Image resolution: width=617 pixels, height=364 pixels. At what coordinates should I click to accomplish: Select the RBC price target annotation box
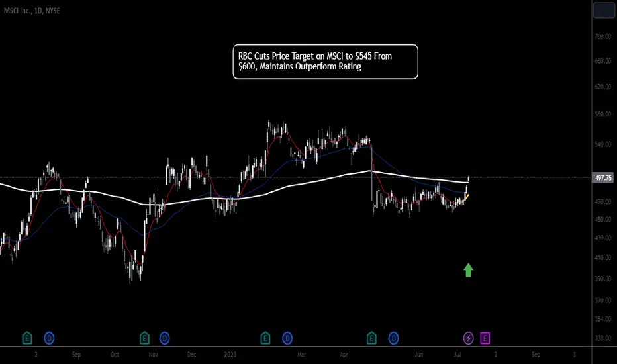click(326, 62)
